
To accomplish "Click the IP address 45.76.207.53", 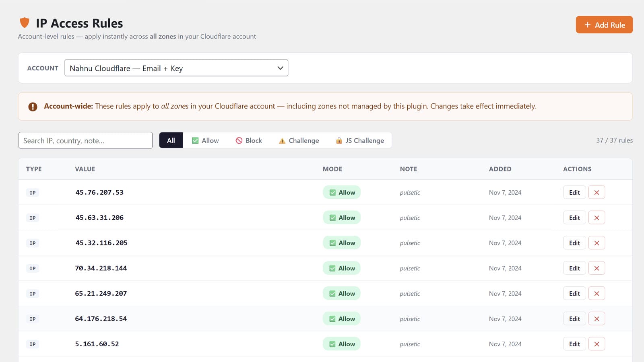I will pyautogui.click(x=99, y=192).
